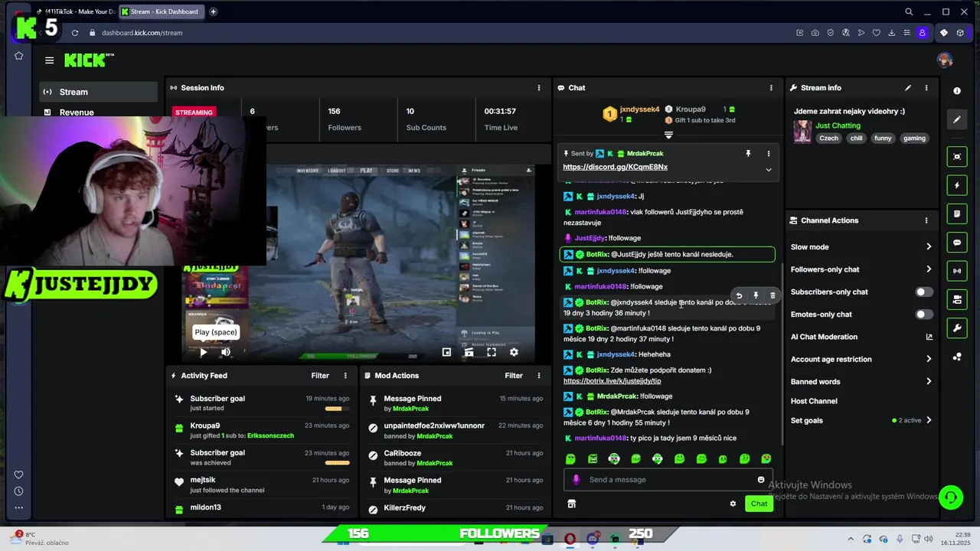Reply to hovered BotRix message

coord(739,295)
